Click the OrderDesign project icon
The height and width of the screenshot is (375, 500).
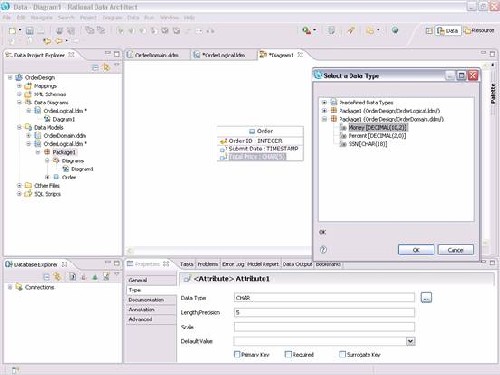(x=19, y=78)
